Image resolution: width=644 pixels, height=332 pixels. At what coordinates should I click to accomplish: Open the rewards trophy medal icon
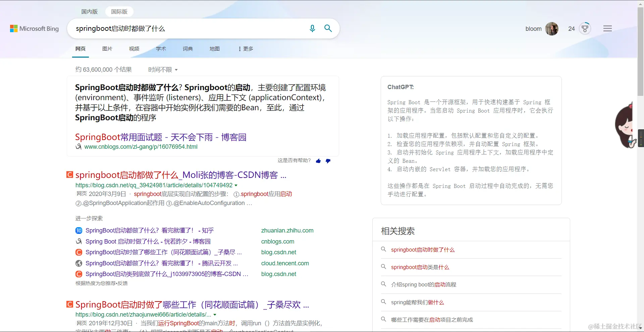[x=585, y=29]
